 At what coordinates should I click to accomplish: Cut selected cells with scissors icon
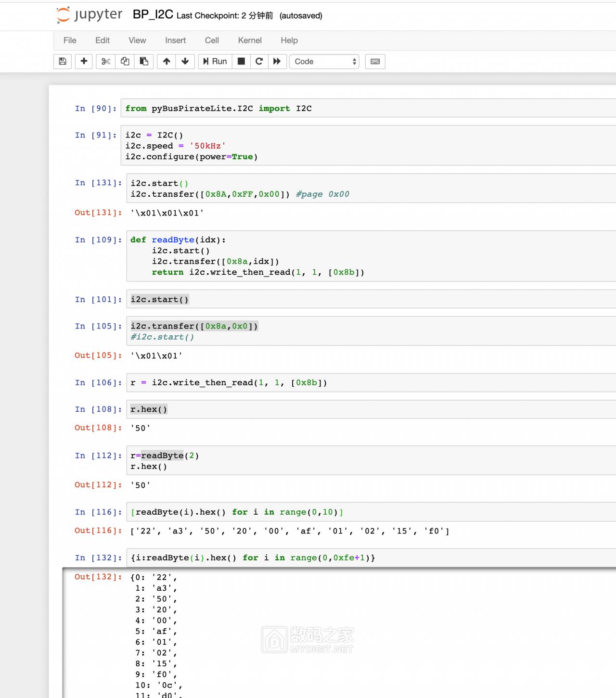pos(106,62)
